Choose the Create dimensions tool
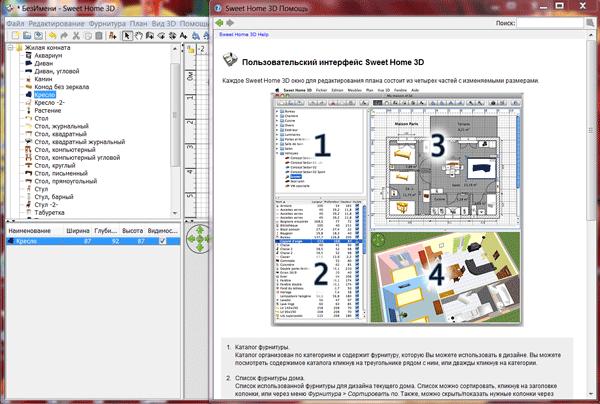Screen dimensions: 600x404 pyautogui.click(x=172, y=36)
